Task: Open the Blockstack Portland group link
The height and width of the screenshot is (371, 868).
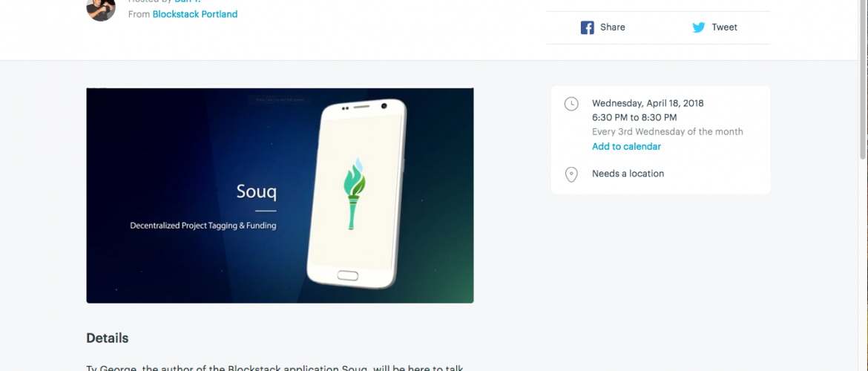Action: (x=195, y=14)
